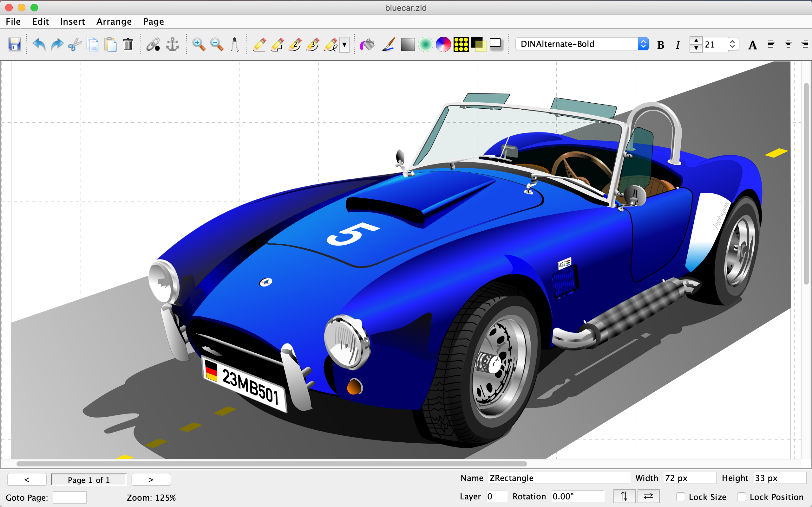Expand the pencil tools dropdown arrow
The image size is (812, 507).
(x=344, y=45)
